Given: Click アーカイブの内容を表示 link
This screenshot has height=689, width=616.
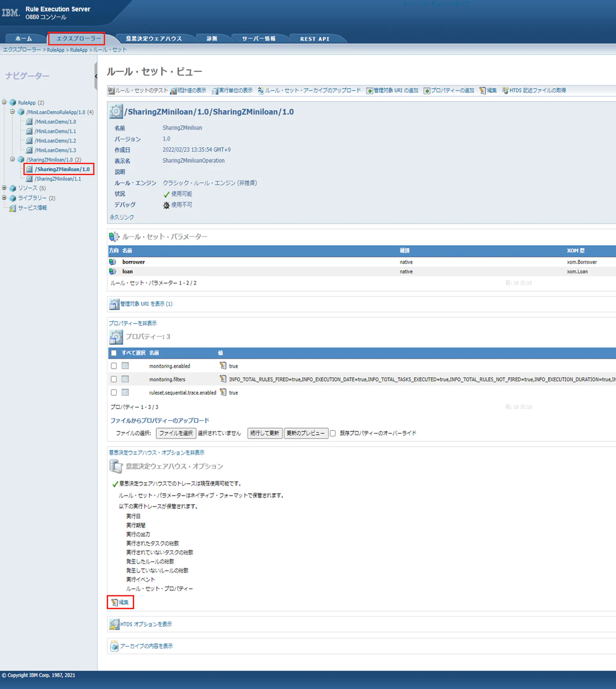Looking at the screenshot, I should point(146,646).
